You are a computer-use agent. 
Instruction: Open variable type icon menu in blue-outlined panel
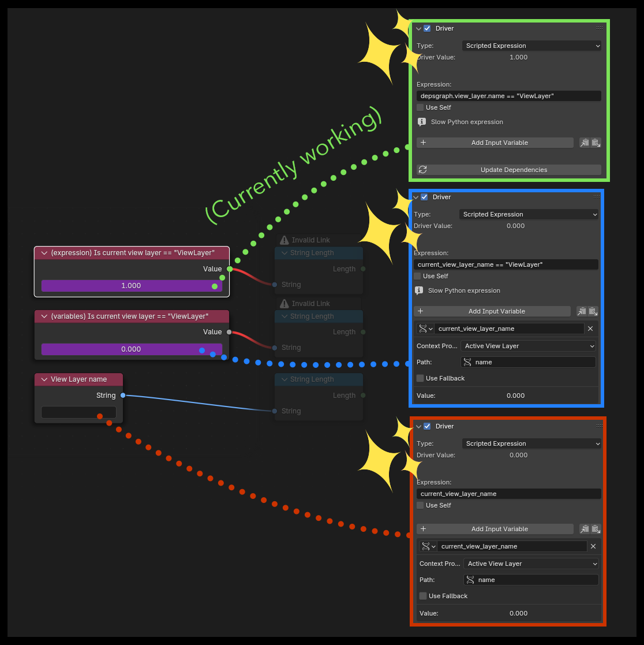(425, 329)
